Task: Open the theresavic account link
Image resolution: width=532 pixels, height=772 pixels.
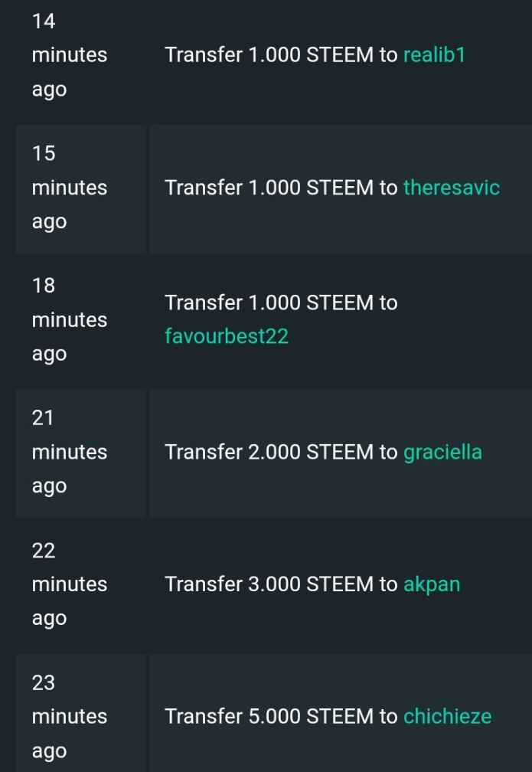Action: point(452,188)
